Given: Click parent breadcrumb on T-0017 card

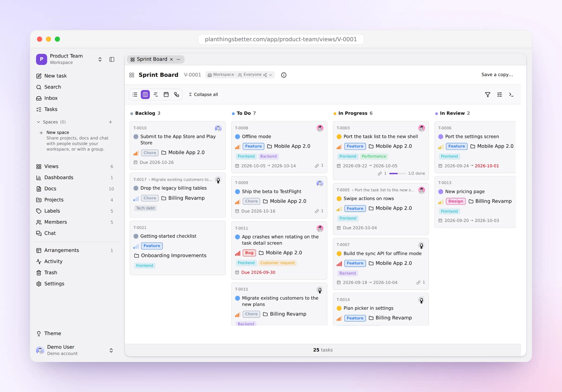Looking at the screenshot, I should [x=182, y=179].
